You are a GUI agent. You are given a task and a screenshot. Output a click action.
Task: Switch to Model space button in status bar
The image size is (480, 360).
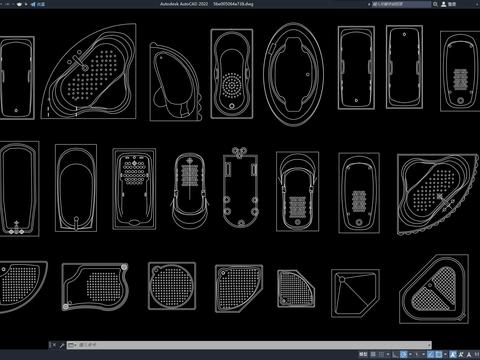[x=363, y=354]
